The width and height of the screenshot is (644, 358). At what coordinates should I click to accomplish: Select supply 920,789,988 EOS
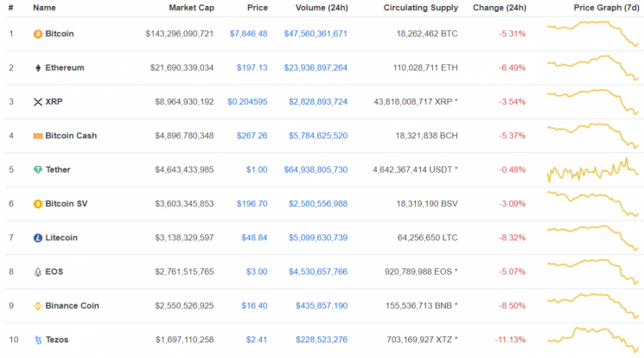coord(421,272)
